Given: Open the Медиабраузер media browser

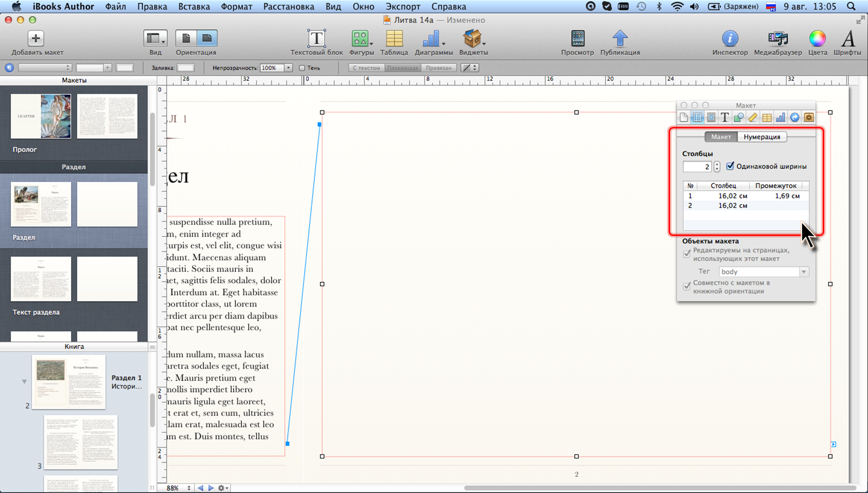Looking at the screenshot, I should pos(778,39).
